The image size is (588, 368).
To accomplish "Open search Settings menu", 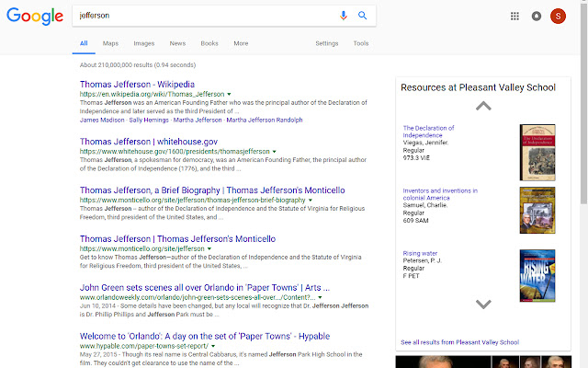I will pyautogui.click(x=327, y=43).
